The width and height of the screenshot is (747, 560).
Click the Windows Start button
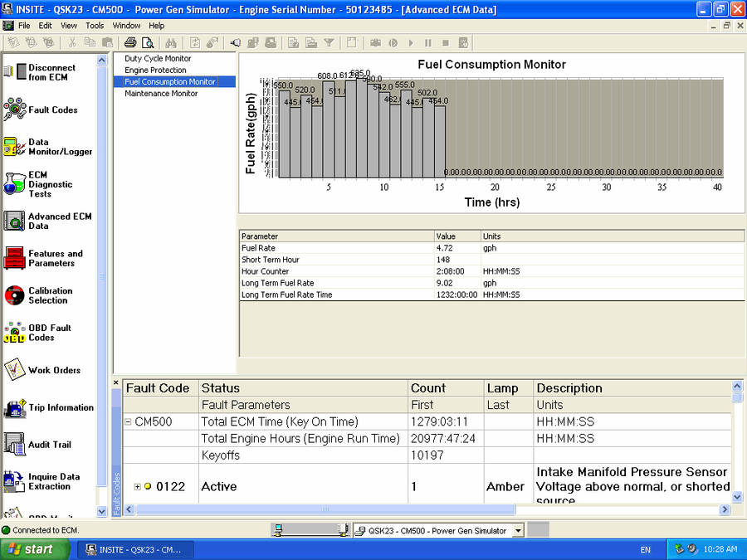pos(31,549)
